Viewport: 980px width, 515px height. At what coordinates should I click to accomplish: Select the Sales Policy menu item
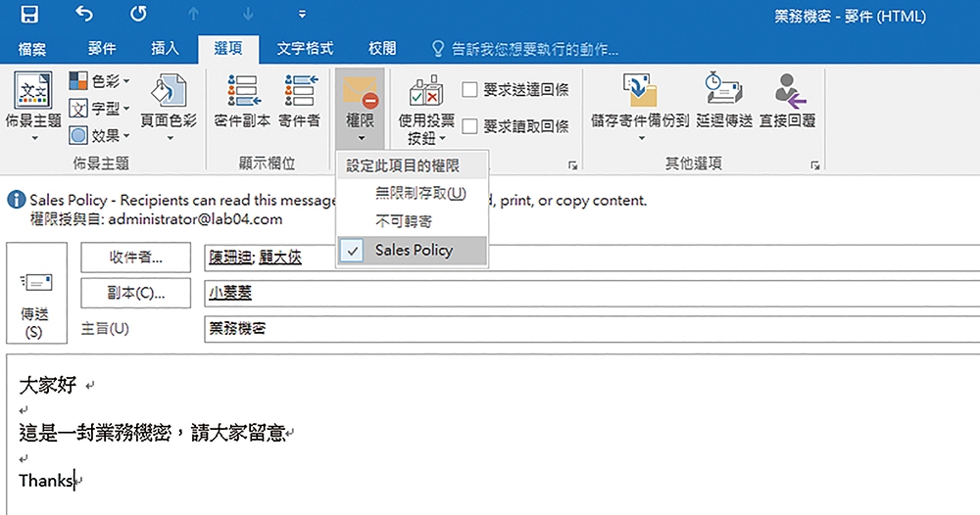pos(412,251)
